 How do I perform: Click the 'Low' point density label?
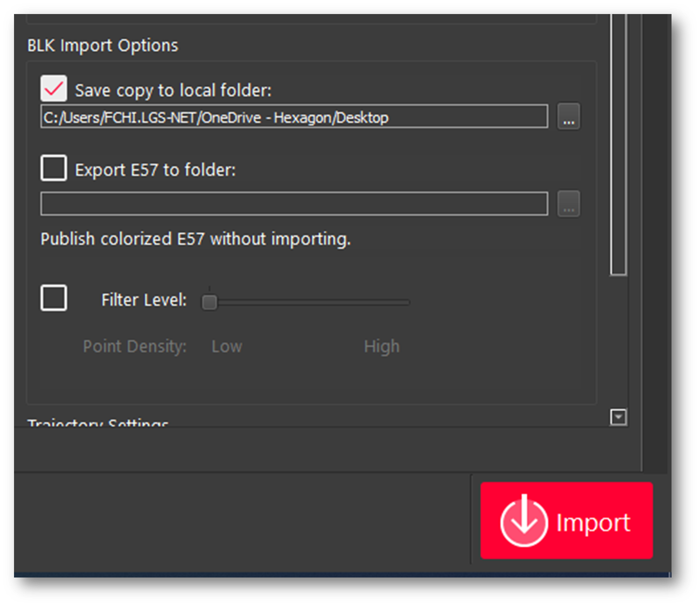pyautogui.click(x=227, y=346)
